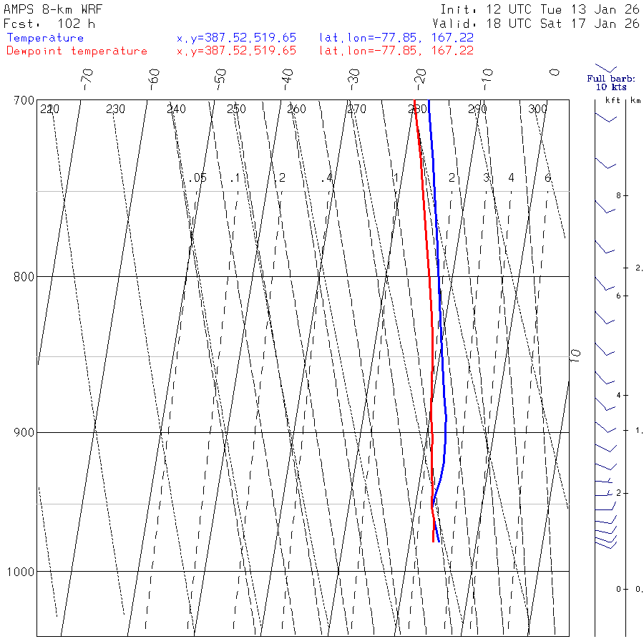Click the .05 mixing ratio label
Image resolution: width=644 pixels, height=644 pixels.
197,178
